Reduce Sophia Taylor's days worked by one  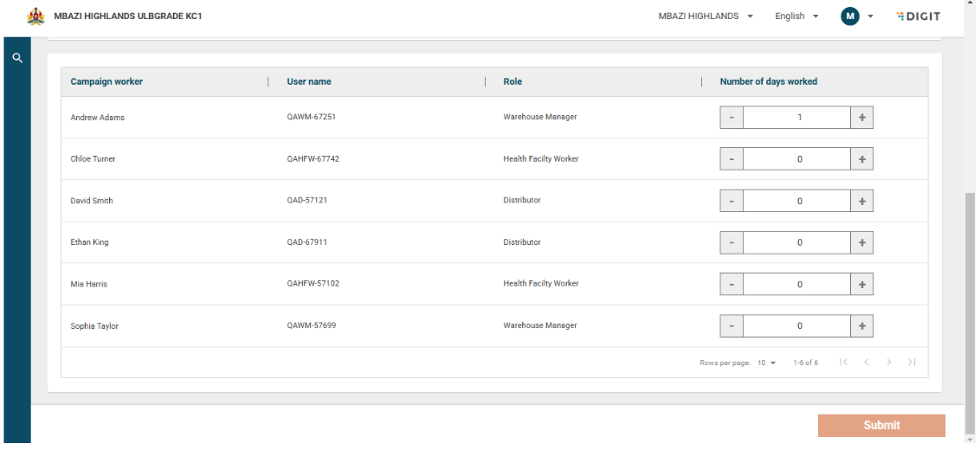coord(732,326)
